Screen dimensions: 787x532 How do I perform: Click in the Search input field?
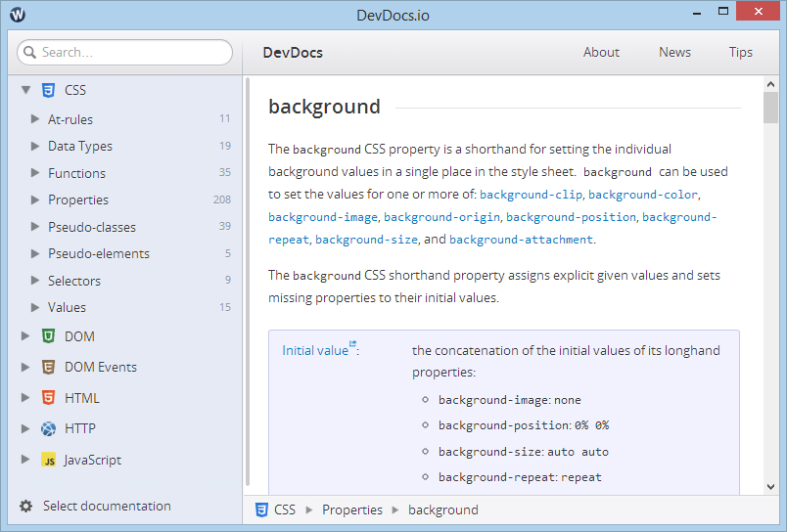[x=124, y=52]
